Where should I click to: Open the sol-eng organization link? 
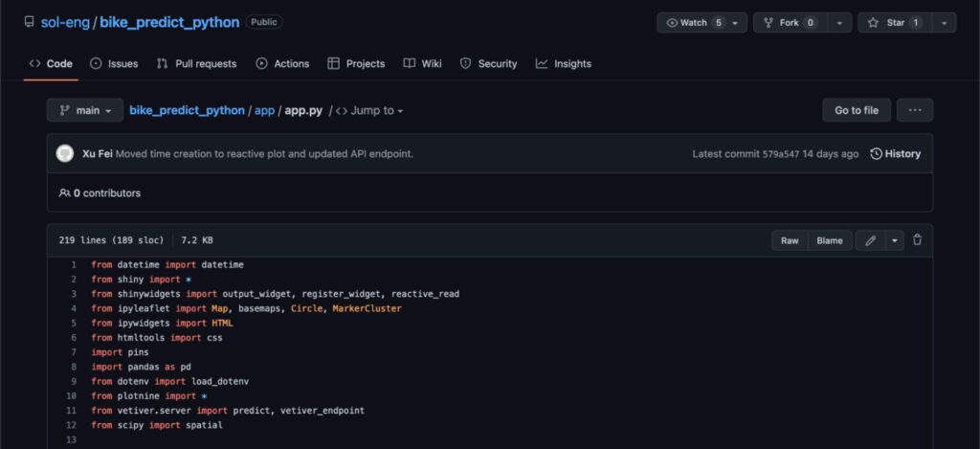point(66,23)
